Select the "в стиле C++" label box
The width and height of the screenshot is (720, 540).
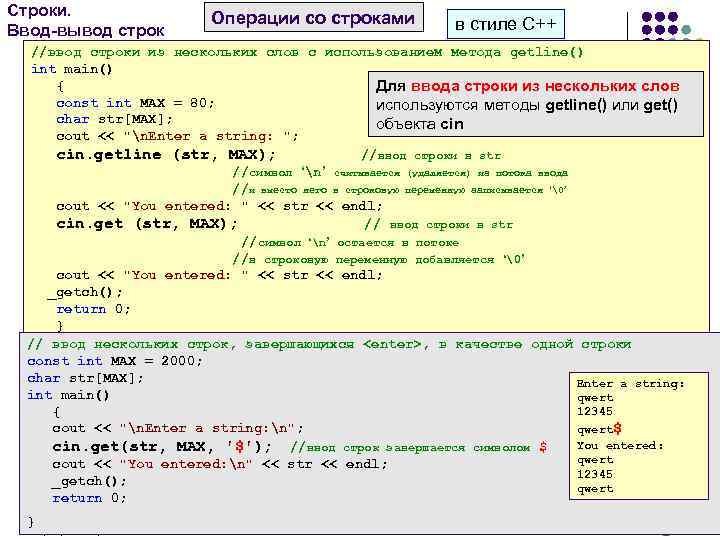(x=506, y=24)
